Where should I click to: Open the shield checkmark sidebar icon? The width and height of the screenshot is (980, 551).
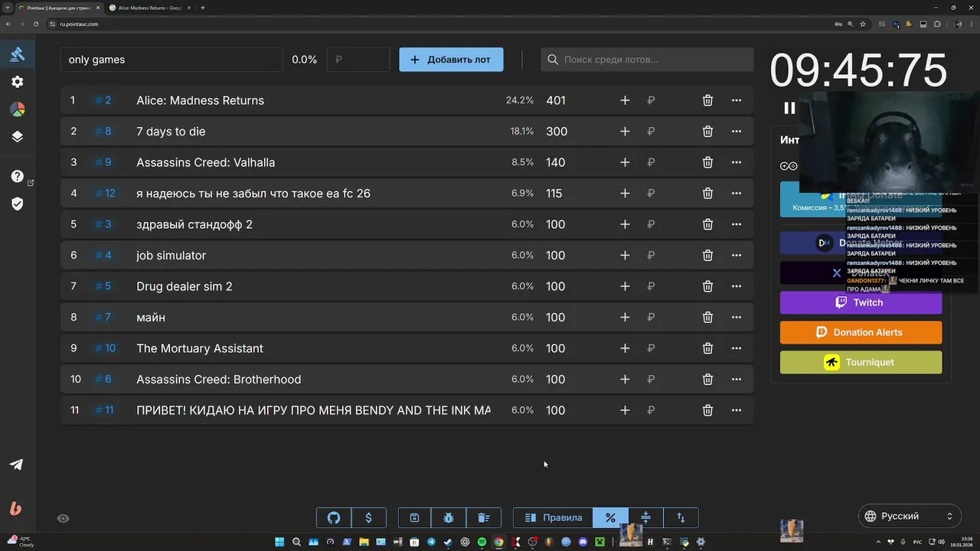tap(17, 204)
